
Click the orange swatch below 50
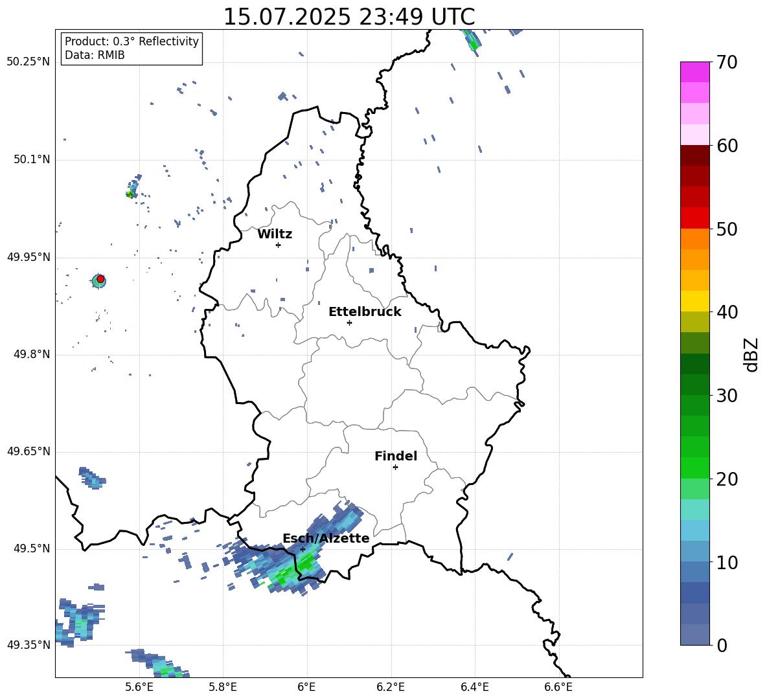tap(694, 239)
